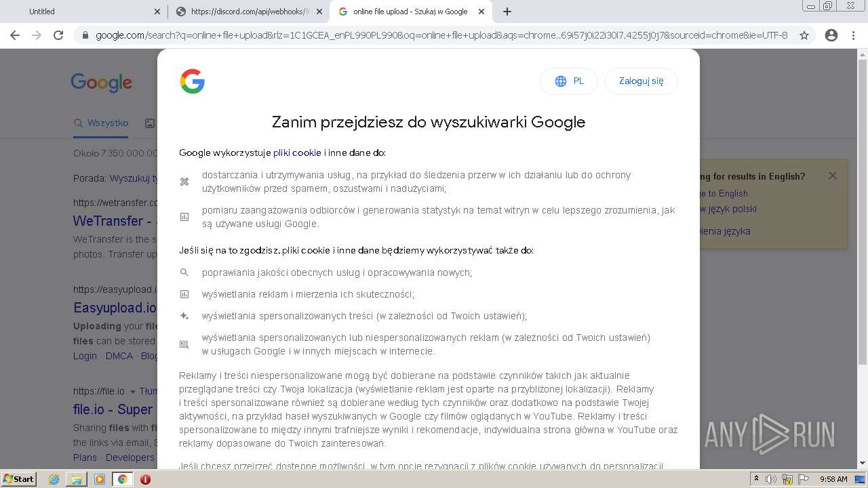The width and height of the screenshot is (868, 488).
Task: Click the język polski link
Action: (x=729, y=209)
